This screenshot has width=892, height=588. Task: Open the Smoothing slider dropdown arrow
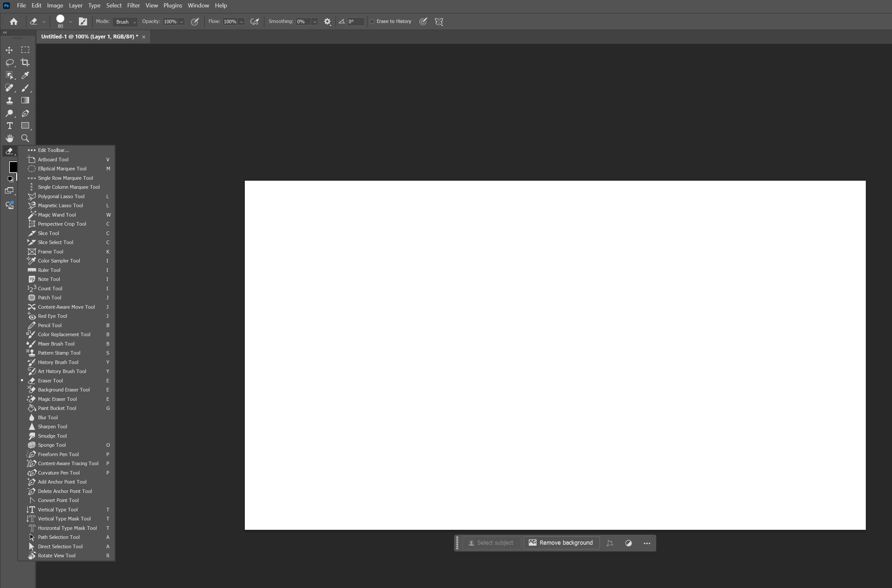pyautogui.click(x=315, y=21)
